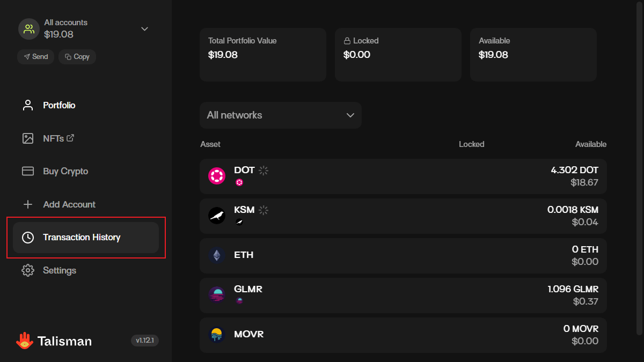
Task: Click Add Account in sidebar
Action: click(x=69, y=204)
